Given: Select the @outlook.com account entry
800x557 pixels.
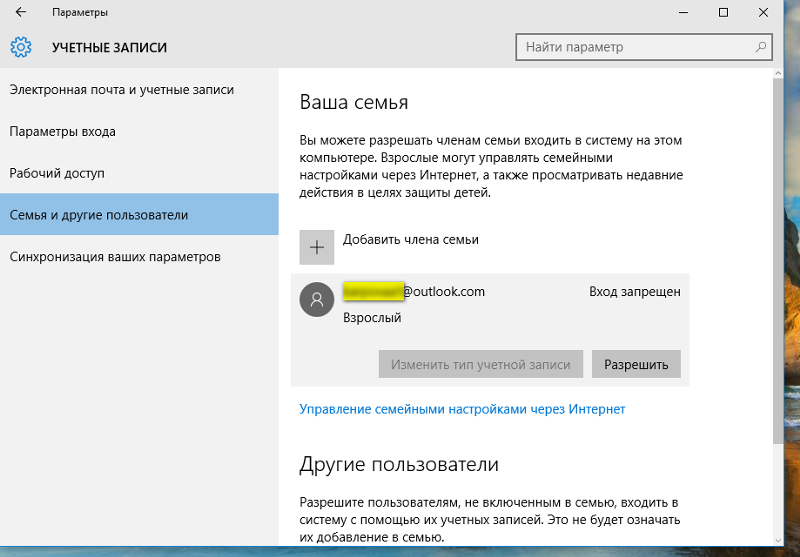Looking at the screenshot, I should click(490, 330).
